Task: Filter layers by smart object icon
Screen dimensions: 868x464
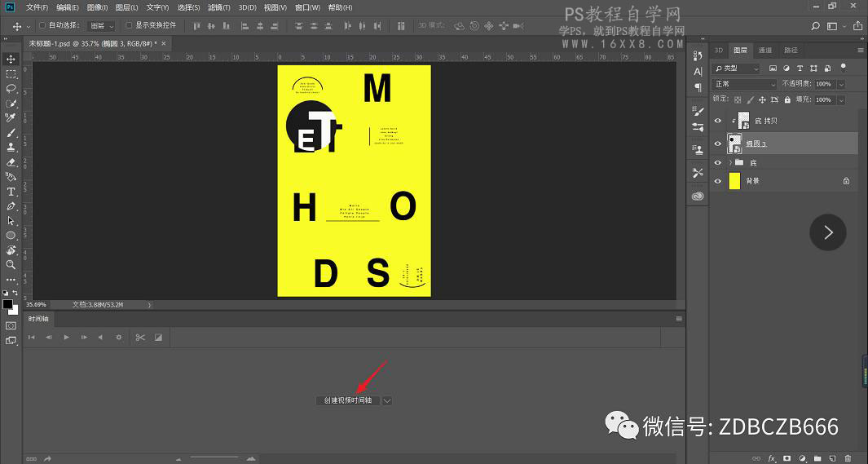Action: pyautogui.click(x=827, y=68)
